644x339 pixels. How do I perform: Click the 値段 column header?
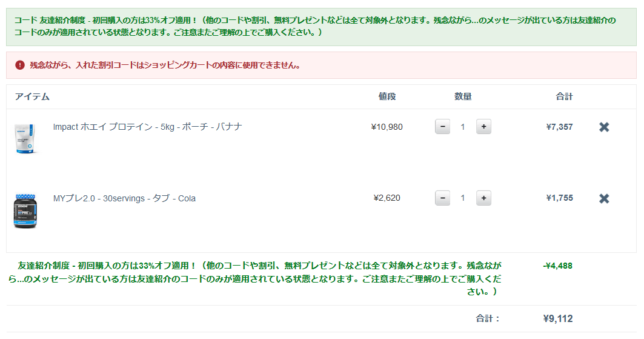[x=387, y=96]
